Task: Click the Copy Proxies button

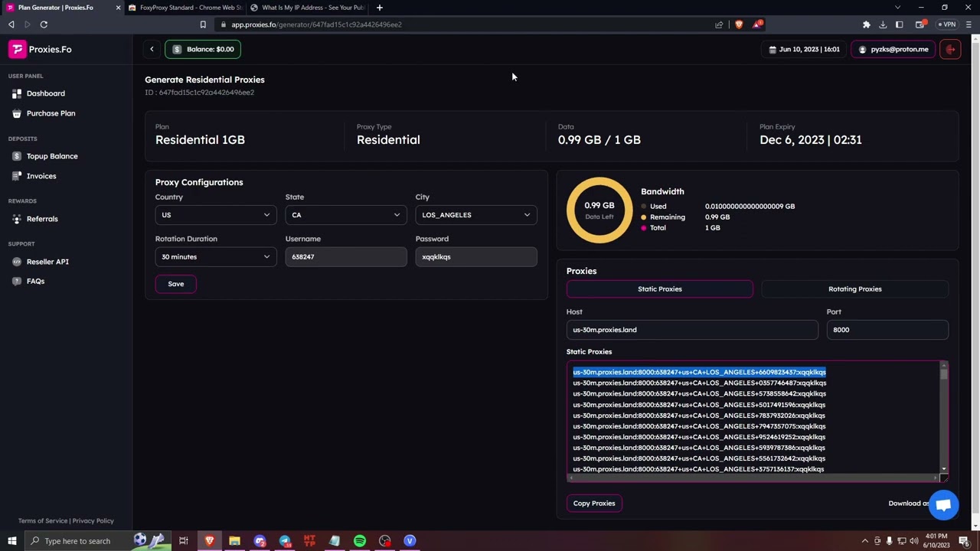Action: pos(594,504)
